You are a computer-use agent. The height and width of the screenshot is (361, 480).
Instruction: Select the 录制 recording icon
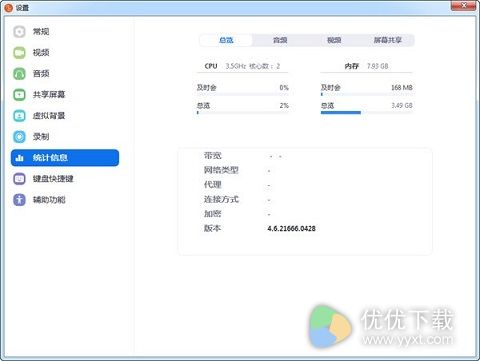(19, 137)
